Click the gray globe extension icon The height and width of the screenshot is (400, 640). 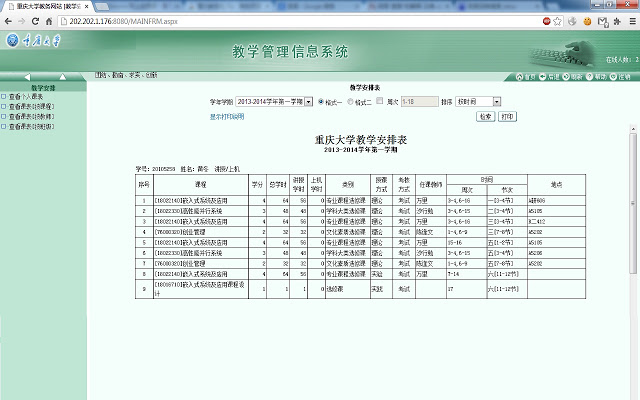point(572,21)
